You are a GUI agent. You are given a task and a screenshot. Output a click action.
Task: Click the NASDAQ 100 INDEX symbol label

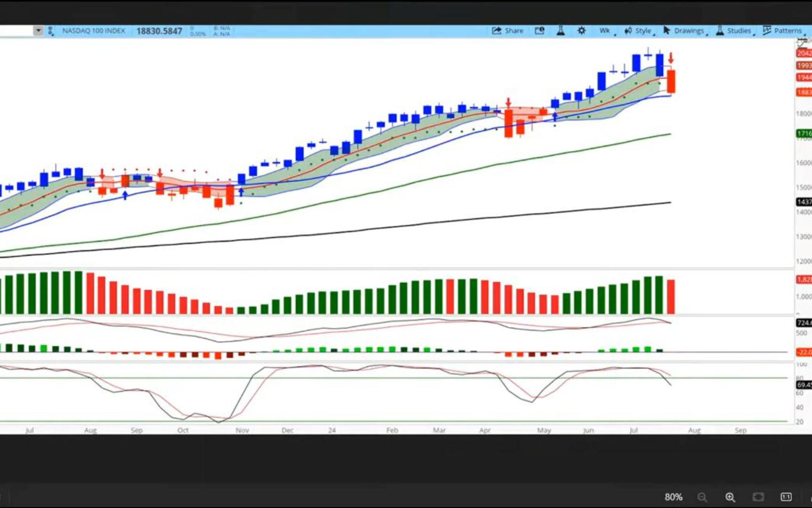94,31
